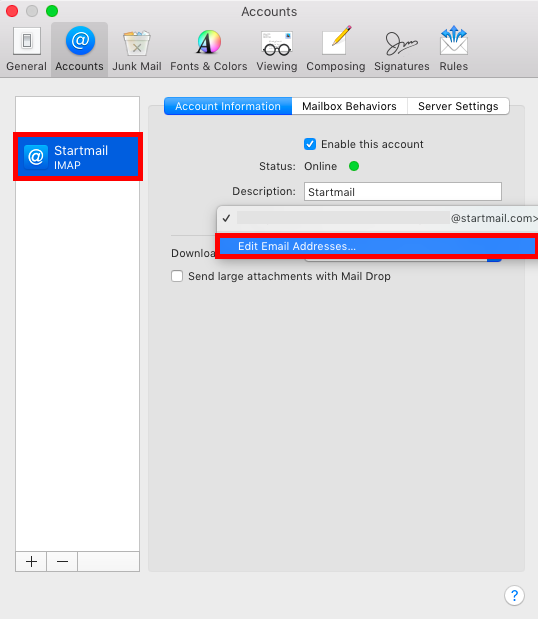Image resolution: width=538 pixels, height=619 pixels.
Task: Open the Signatures preferences pane
Action: [x=401, y=49]
